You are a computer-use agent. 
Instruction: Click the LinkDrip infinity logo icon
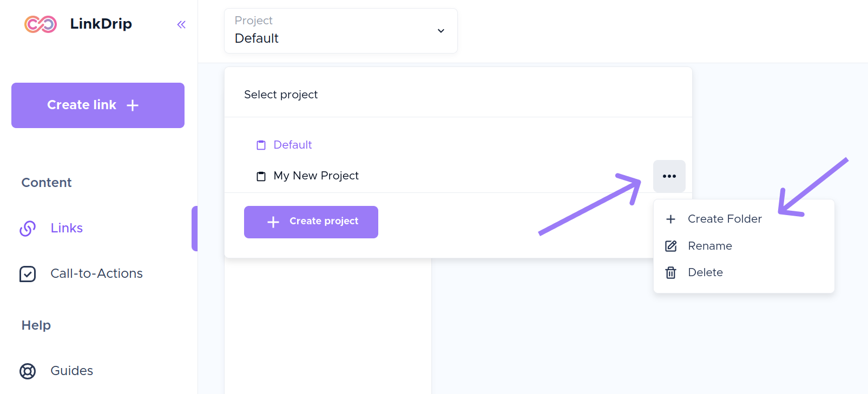tap(41, 24)
